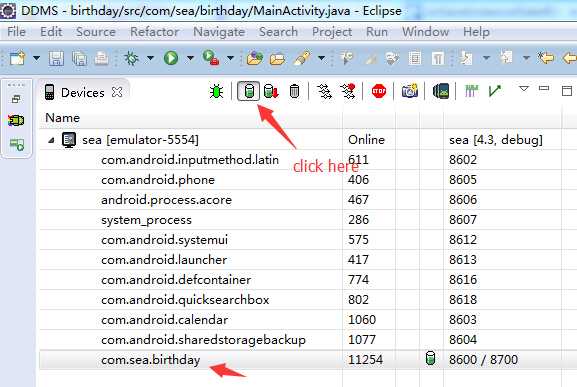Click the Debug process green bug icon

pyautogui.click(x=216, y=91)
